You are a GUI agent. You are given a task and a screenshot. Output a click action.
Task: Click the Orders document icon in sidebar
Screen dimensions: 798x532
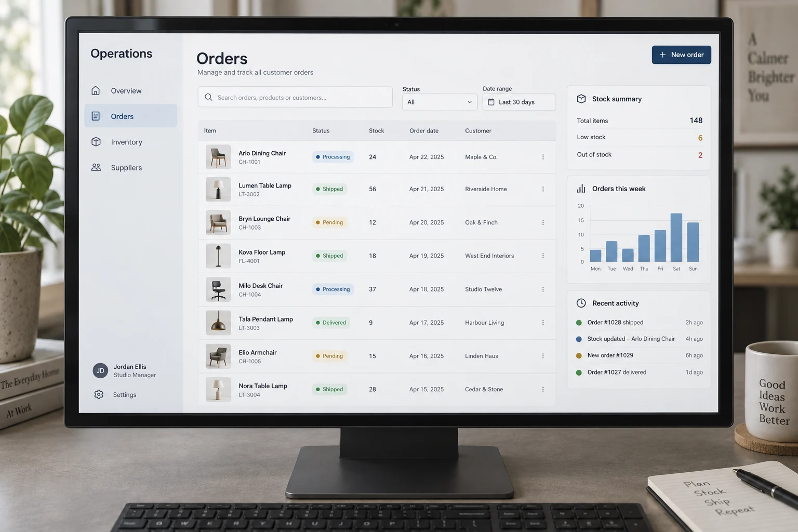(x=96, y=116)
